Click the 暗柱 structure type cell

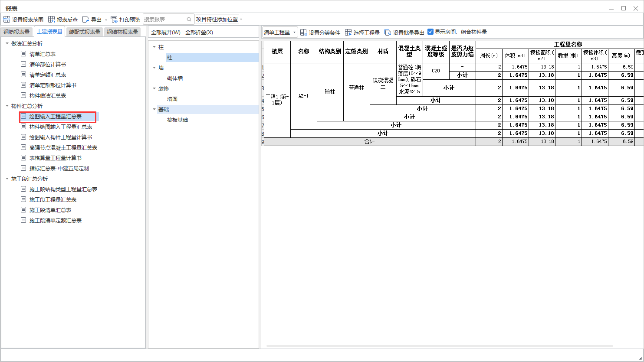tap(330, 92)
